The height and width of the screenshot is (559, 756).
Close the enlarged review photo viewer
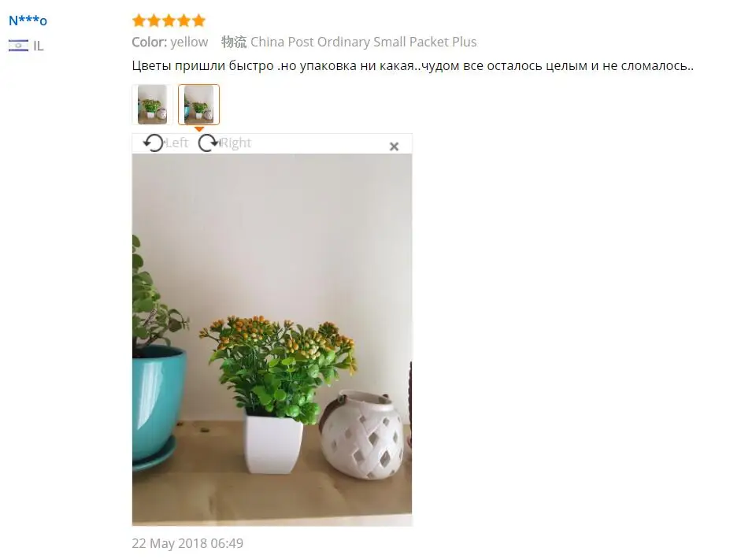pyautogui.click(x=394, y=146)
